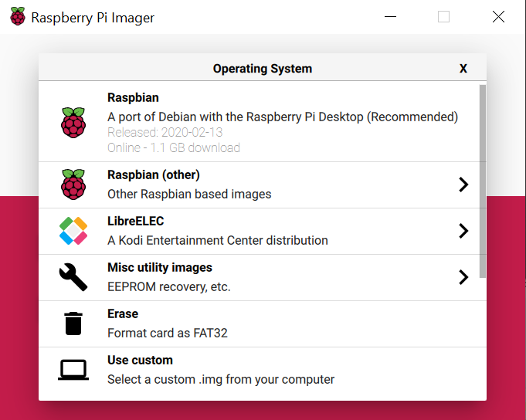The image size is (526, 420).
Task: Close the Operating System dialog with X
Action: point(463,69)
